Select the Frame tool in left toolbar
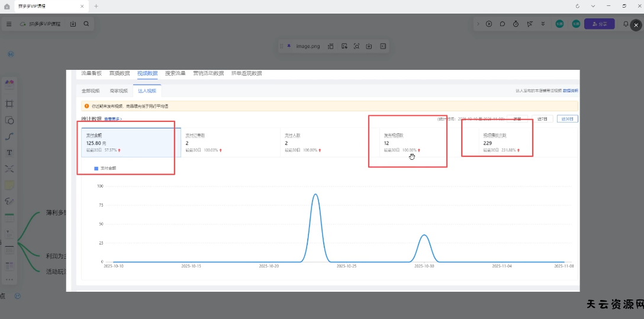 click(x=9, y=104)
